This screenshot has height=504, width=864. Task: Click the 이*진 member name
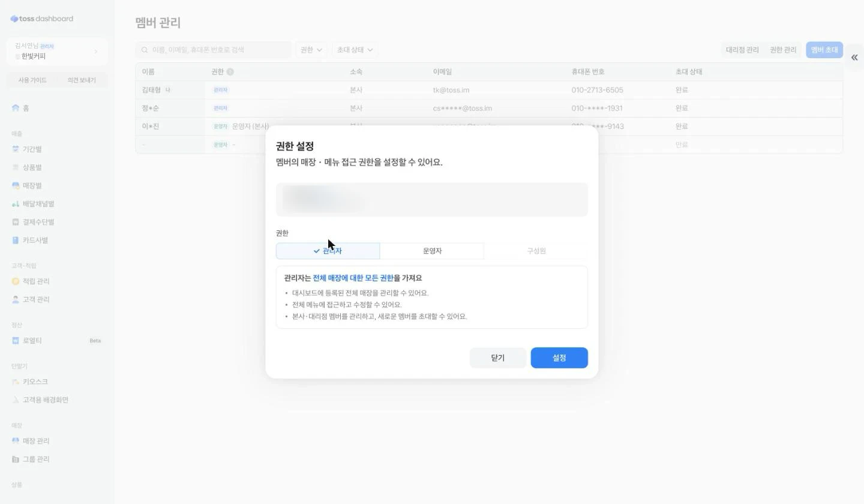pyautogui.click(x=151, y=127)
